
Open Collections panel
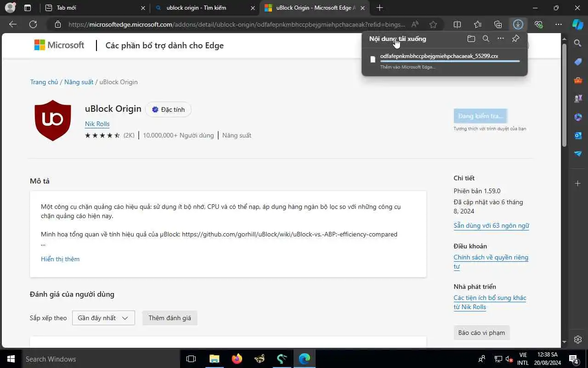tap(498, 24)
